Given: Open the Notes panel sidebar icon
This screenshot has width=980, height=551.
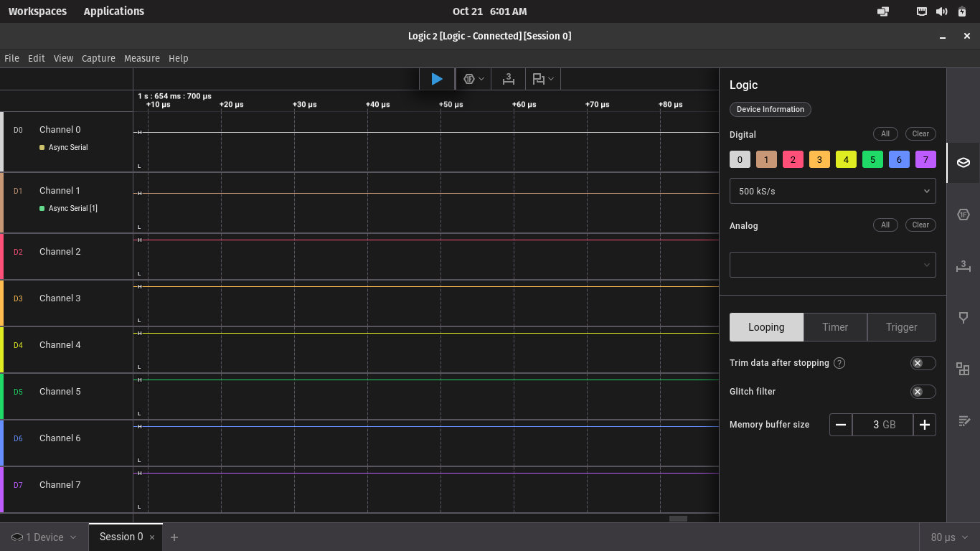Looking at the screenshot, I should [963, 421].
